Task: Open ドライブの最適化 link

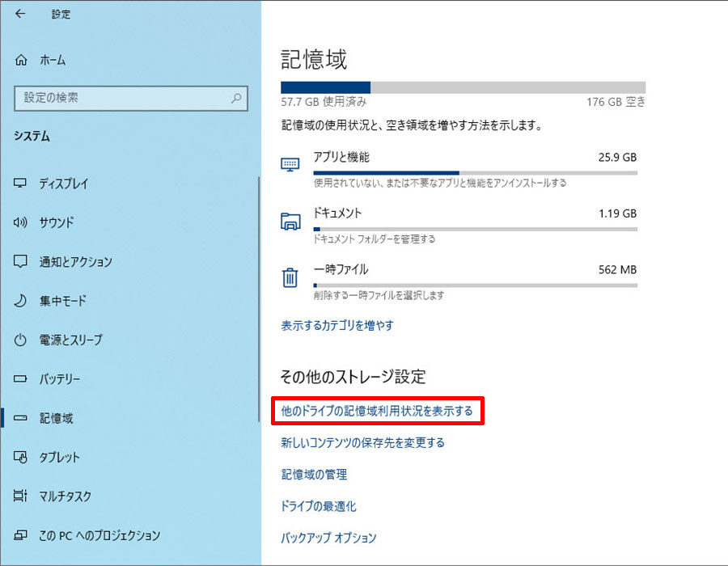Action: (318, 506)
